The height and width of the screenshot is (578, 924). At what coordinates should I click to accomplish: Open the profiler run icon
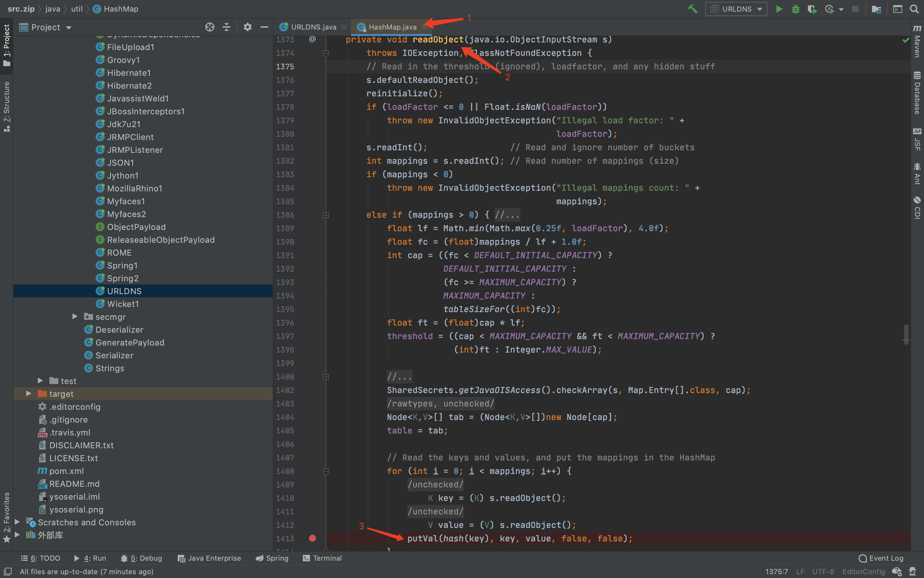[829, 9]
